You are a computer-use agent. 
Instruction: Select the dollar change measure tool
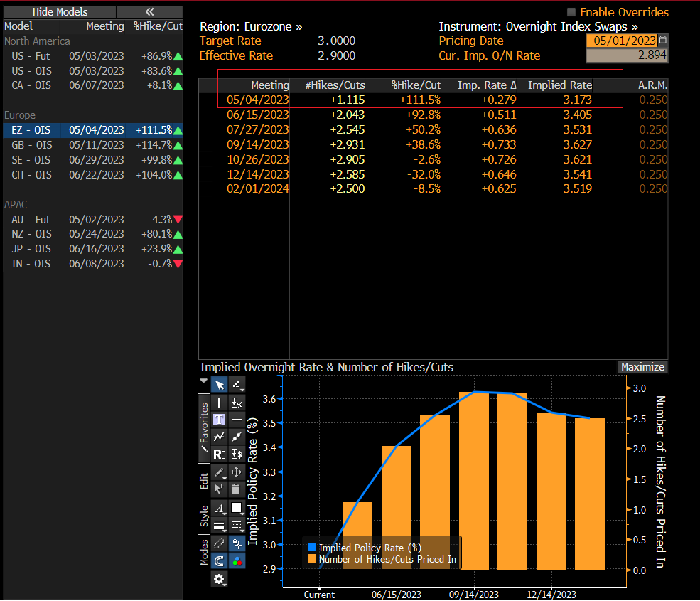click(x=237, y=454)
